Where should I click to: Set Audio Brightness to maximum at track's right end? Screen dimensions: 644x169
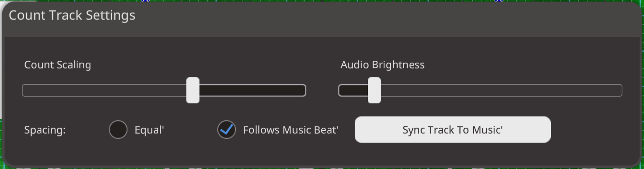tap(620, 90)
